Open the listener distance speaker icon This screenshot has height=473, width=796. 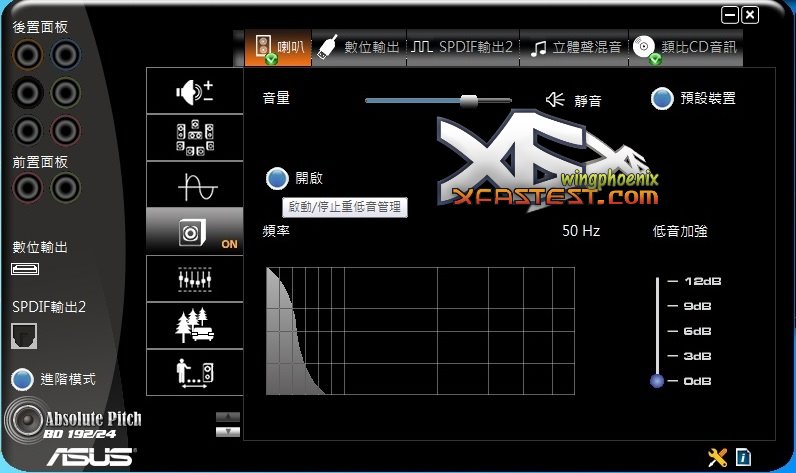pyautogui.click(x=195, y=373)
